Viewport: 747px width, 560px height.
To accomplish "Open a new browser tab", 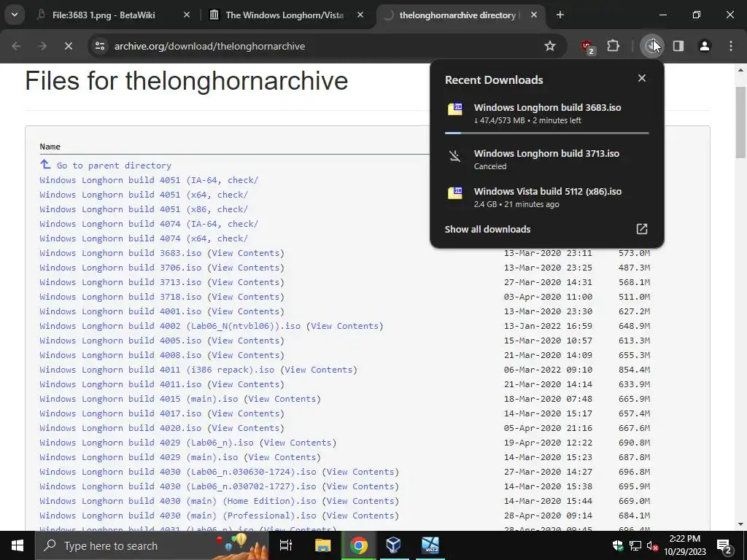I will pos(560,15).
